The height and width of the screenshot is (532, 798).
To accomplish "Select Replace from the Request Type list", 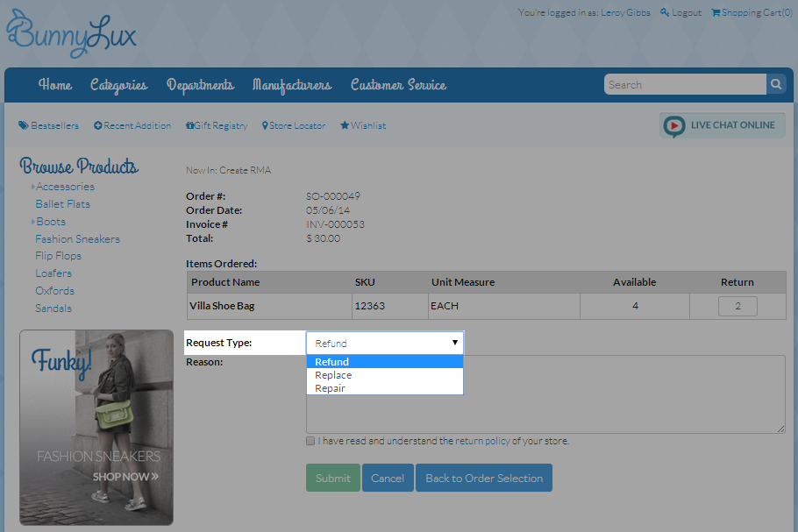I will pos(333,375).
